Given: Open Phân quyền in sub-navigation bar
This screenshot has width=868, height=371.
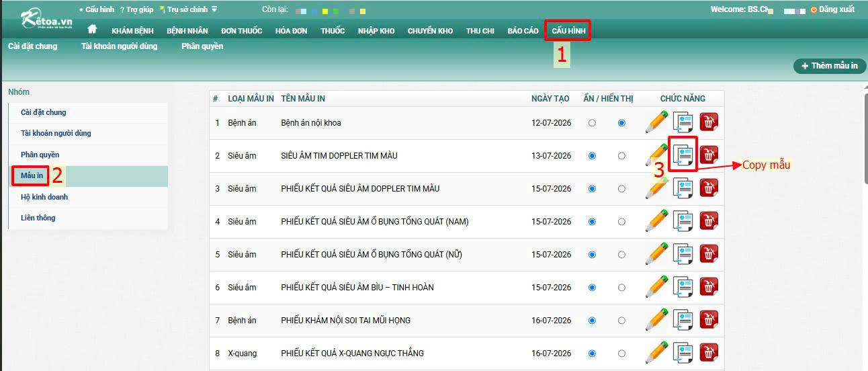Looking at the screenshot, I should click(202, 46).
